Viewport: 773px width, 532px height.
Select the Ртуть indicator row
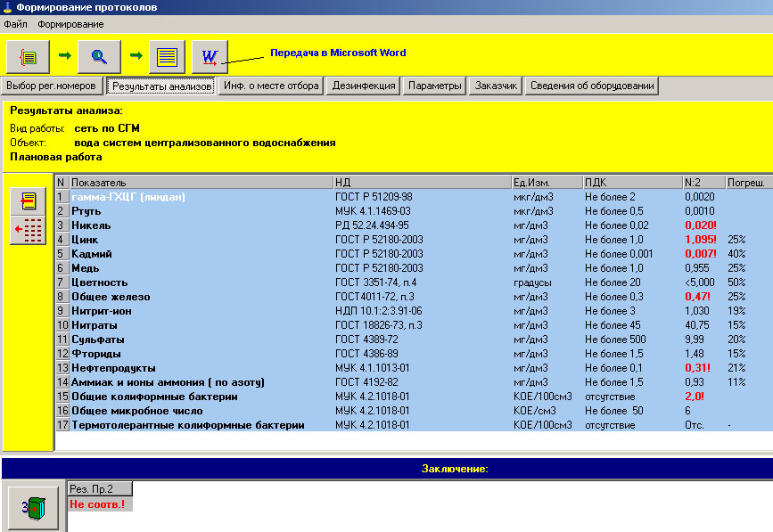tap(414, 211)
